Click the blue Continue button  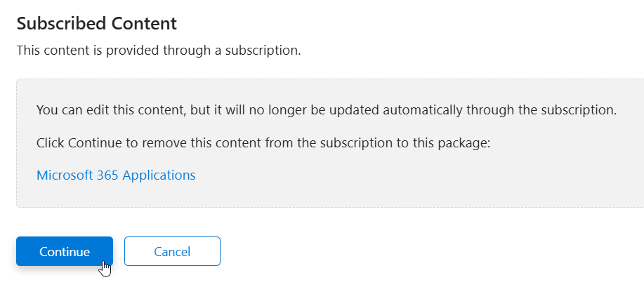64,251
